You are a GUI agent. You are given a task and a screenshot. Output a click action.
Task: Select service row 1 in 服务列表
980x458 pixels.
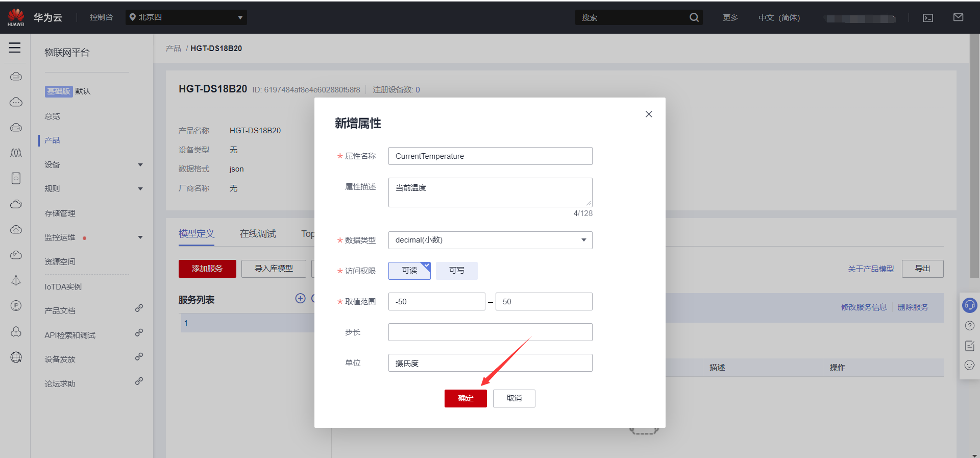point(248,323)
